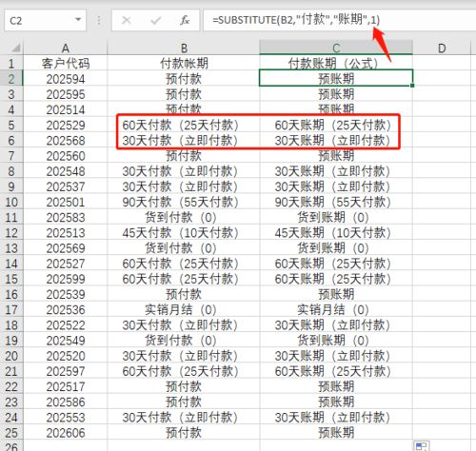Select row 17 header

point(11,310)
